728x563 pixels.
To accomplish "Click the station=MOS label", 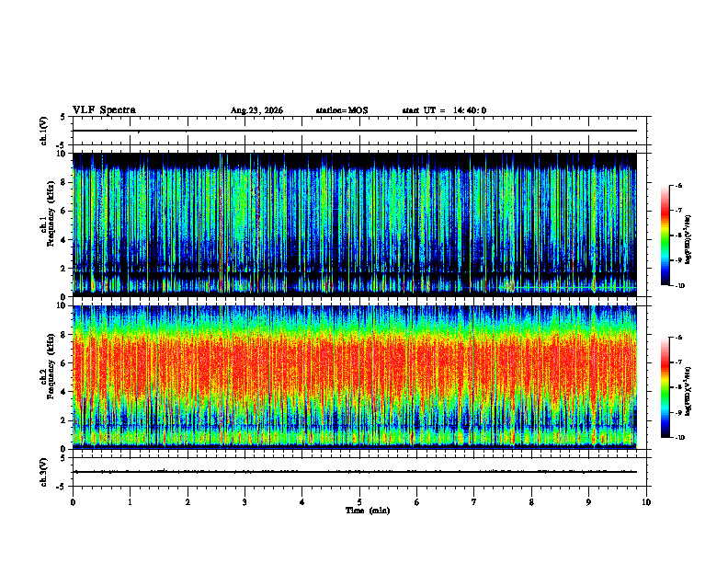I will [x=342, y=110].
